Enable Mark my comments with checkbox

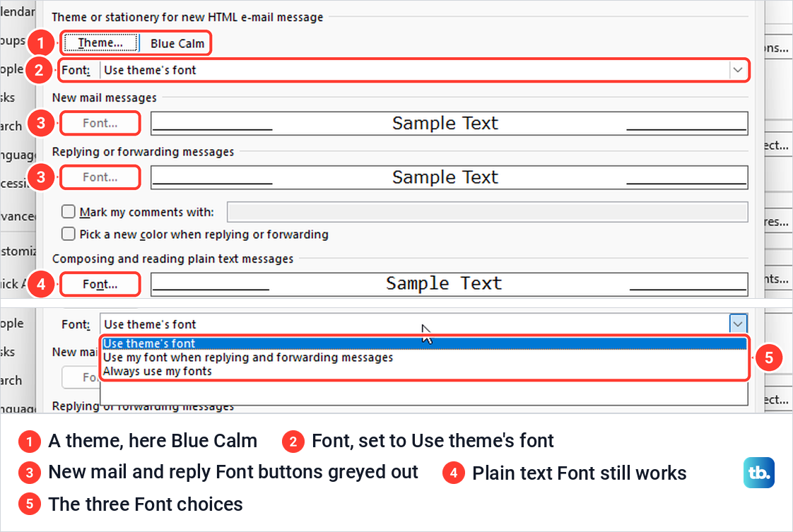coord(69,211)
